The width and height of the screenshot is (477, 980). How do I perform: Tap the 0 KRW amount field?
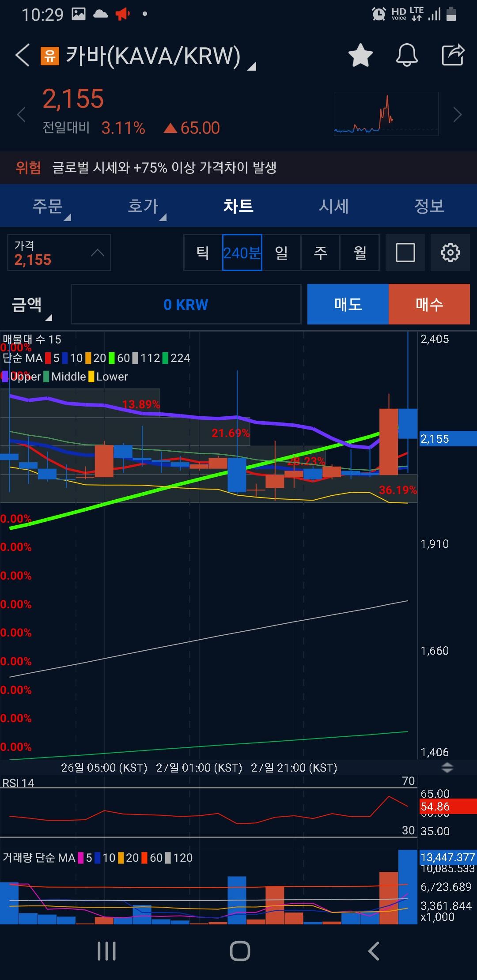click(186, 305)
